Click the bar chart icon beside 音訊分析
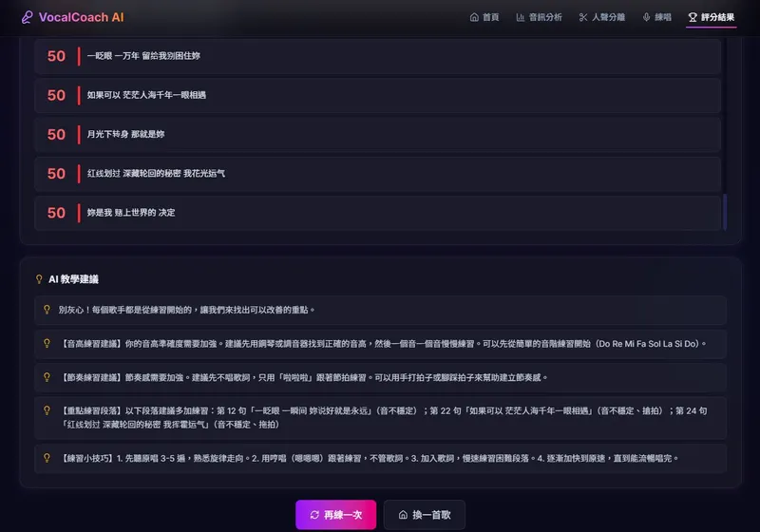The width and height of the screenshot is (760, 532). coord(520,17)
